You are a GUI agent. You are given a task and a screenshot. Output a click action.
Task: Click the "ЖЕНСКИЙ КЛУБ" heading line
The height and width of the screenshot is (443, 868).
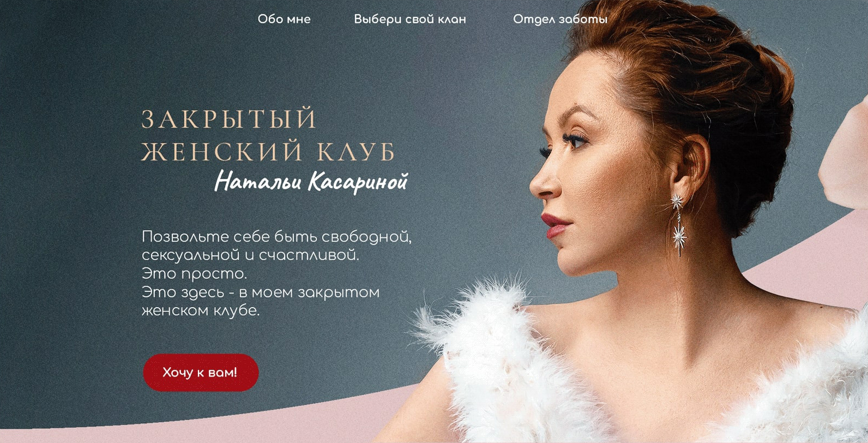[269, 152]
